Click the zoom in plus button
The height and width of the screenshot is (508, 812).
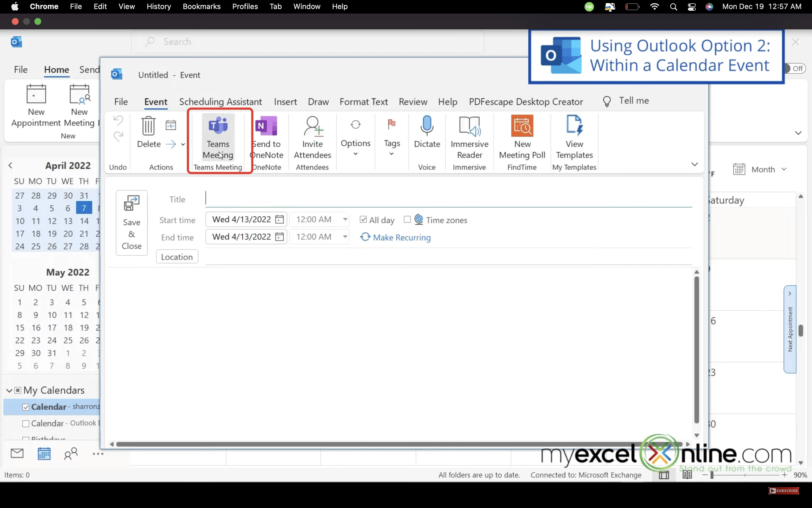784,475
